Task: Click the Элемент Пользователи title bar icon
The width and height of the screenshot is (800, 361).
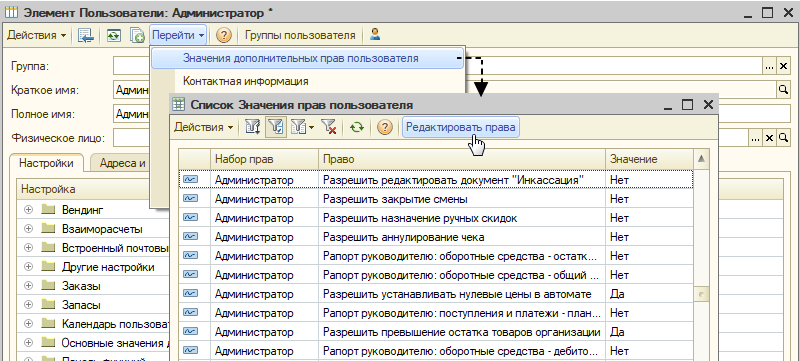Action: [x=11, y=12]
